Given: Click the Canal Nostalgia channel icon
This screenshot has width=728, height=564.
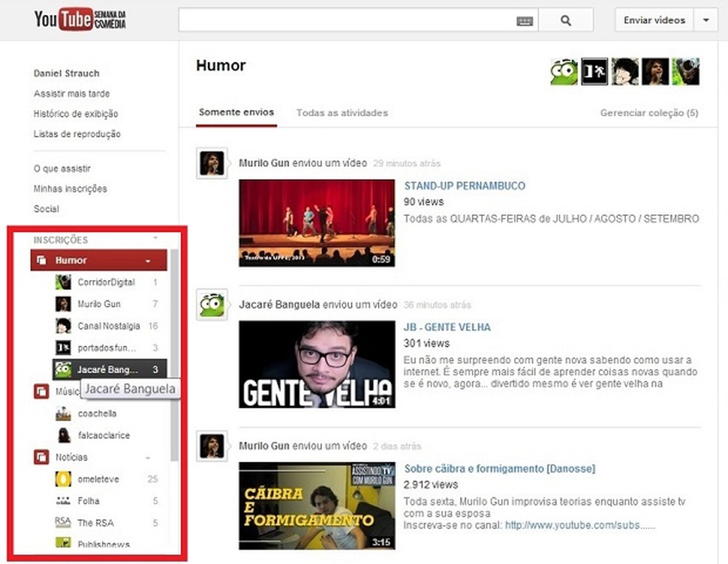Looking at the screenshot, I should pos(62,326).
